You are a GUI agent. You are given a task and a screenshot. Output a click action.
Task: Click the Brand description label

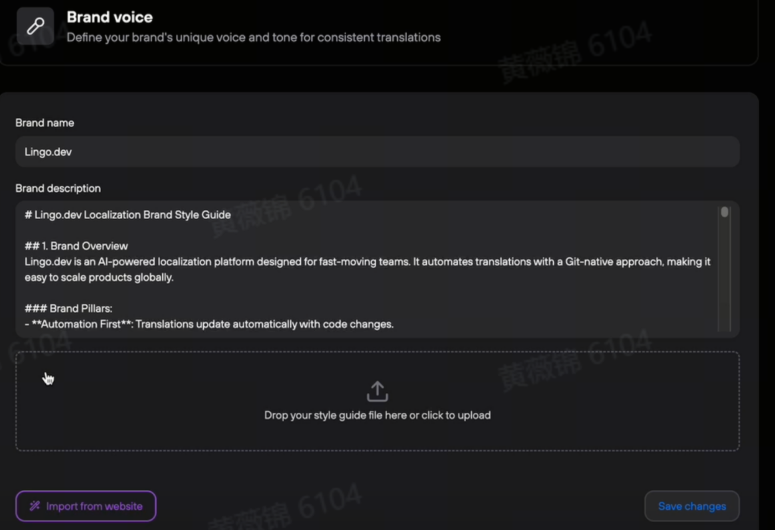[58, 188]
